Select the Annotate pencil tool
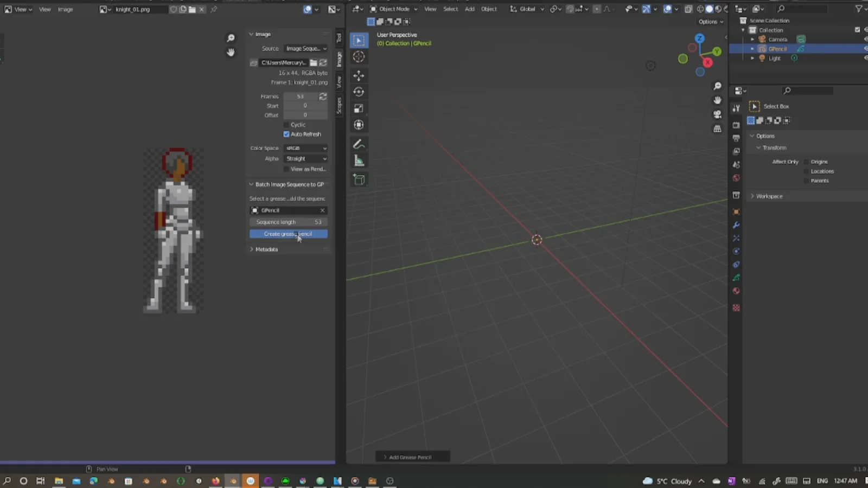This screenshot has width=868, height=488. 359,144
